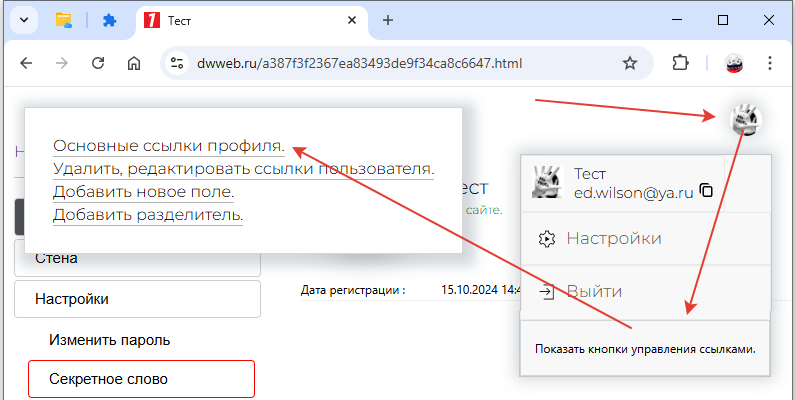Expand the tab search dropdown chevron

coord(24,20)
